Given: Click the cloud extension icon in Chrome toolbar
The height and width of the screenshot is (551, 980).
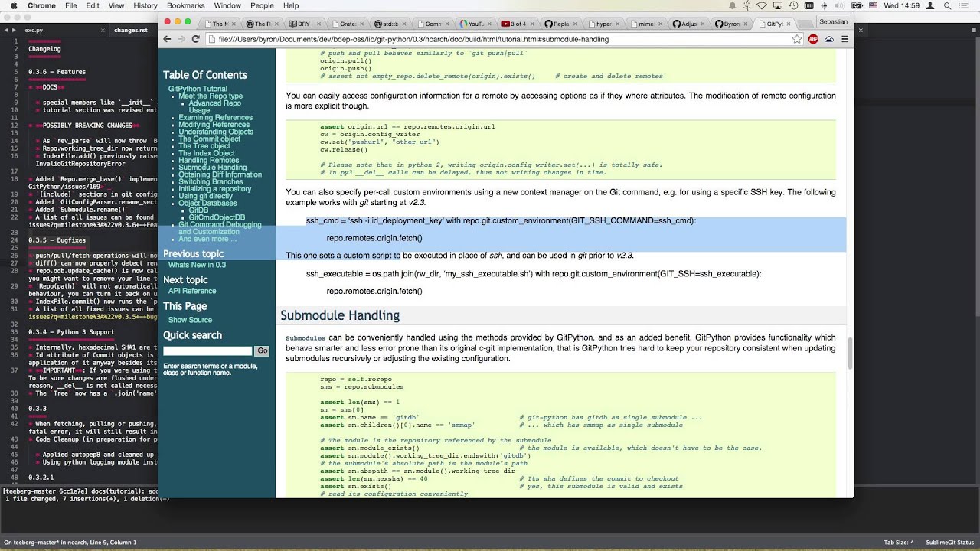Looking at the screenshot, I should click(x=828, y=39).
